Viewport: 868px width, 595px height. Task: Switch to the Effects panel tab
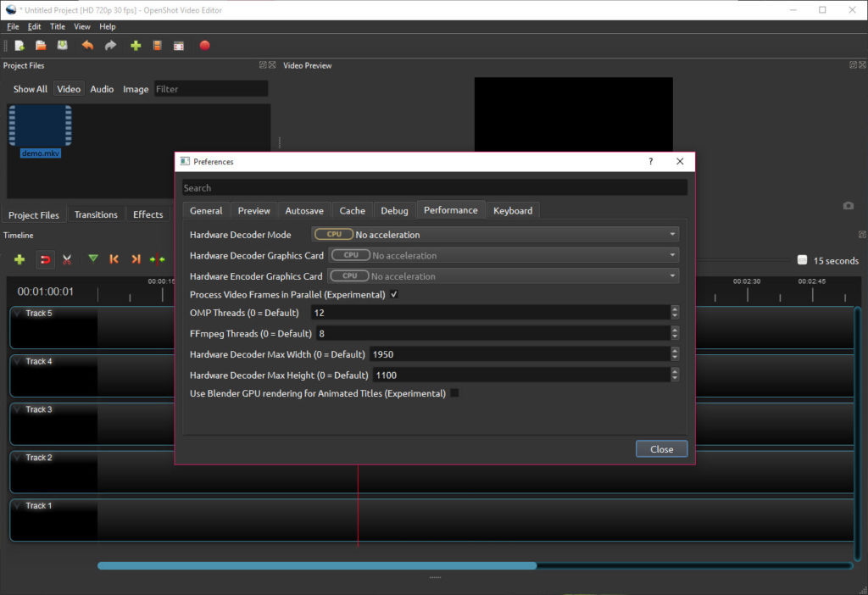(147, 214)
